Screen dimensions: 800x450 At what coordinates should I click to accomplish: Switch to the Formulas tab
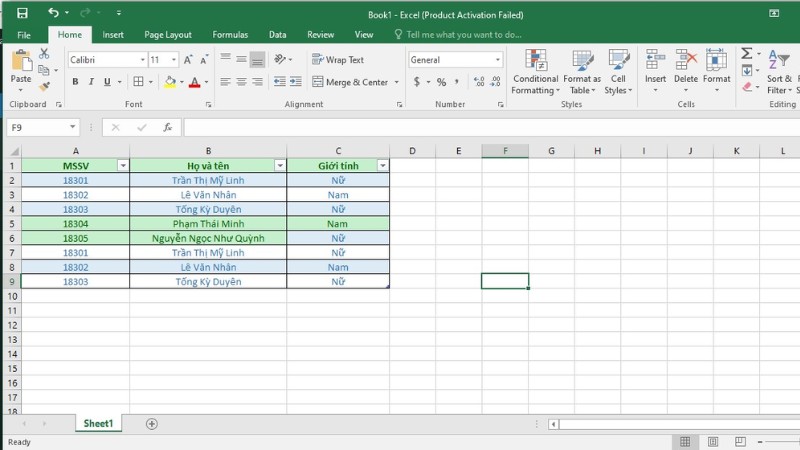pos(230,35)
